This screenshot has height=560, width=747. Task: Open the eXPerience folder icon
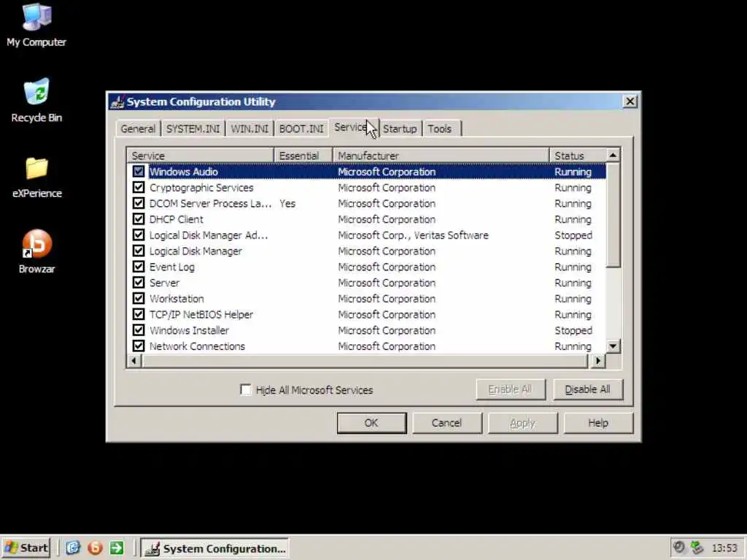point(36,176)
